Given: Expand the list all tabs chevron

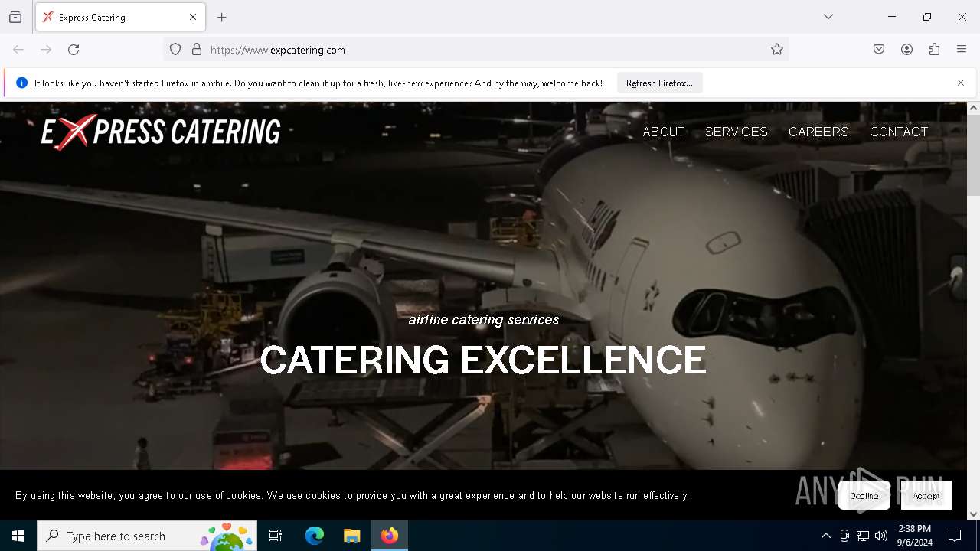Looking at the screenshot, I should (828, 17).
